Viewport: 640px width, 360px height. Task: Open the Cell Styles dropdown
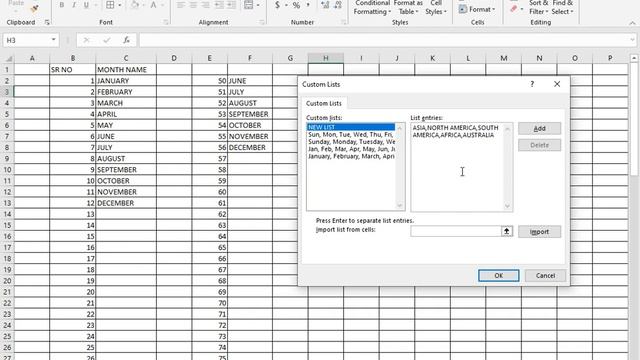pyautogui.click(x=436, y=7)
